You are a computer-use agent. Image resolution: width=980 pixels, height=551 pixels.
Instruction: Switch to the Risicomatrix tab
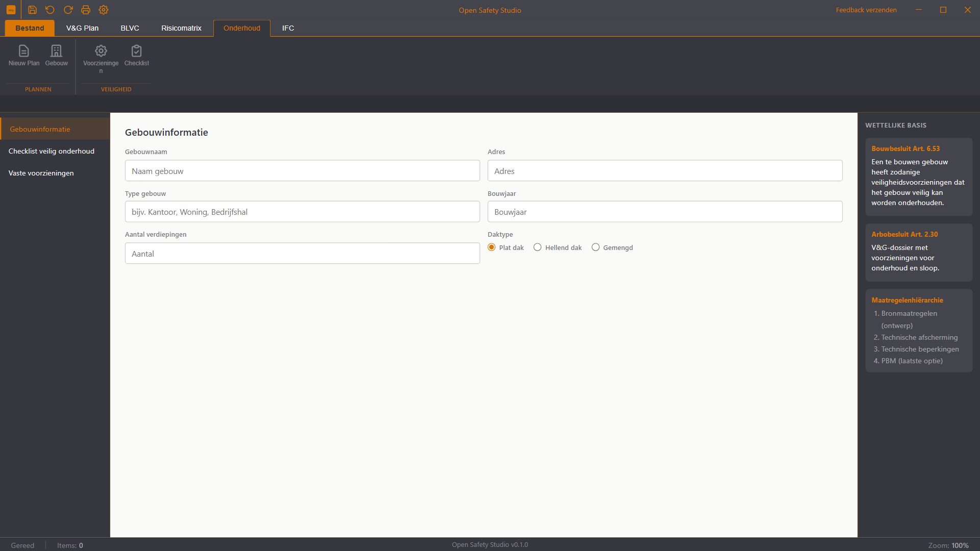[181, 28]
